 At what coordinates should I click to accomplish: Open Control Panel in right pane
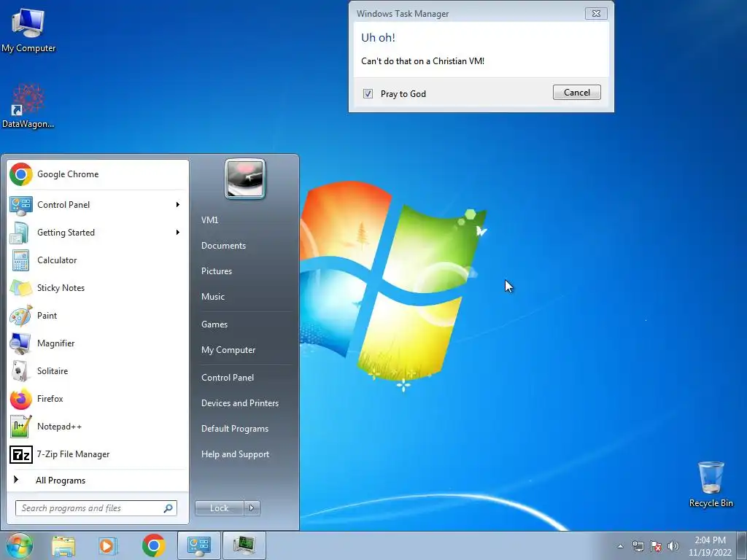tap(228, 378)
